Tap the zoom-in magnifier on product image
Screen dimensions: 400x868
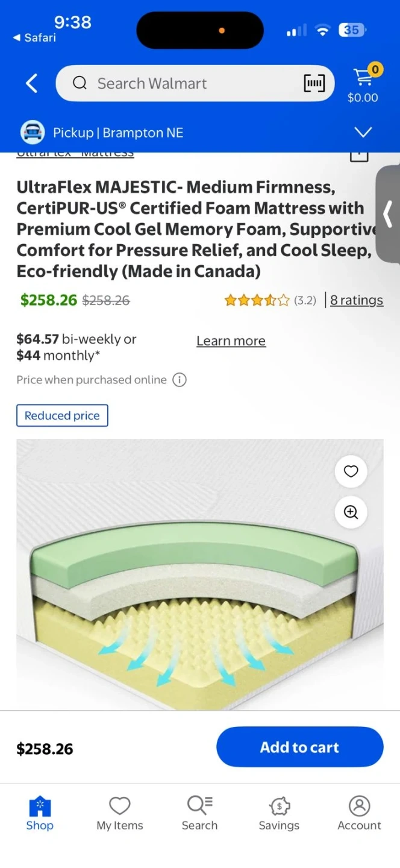coord(351,512)
